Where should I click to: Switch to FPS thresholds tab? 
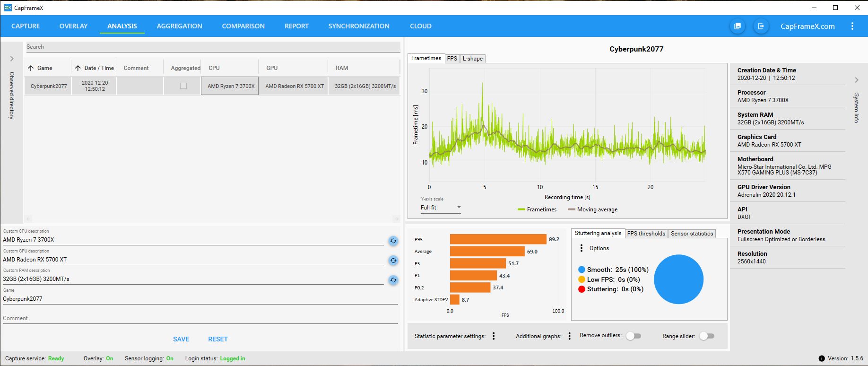pyautogui.click(x=646, y=234)
